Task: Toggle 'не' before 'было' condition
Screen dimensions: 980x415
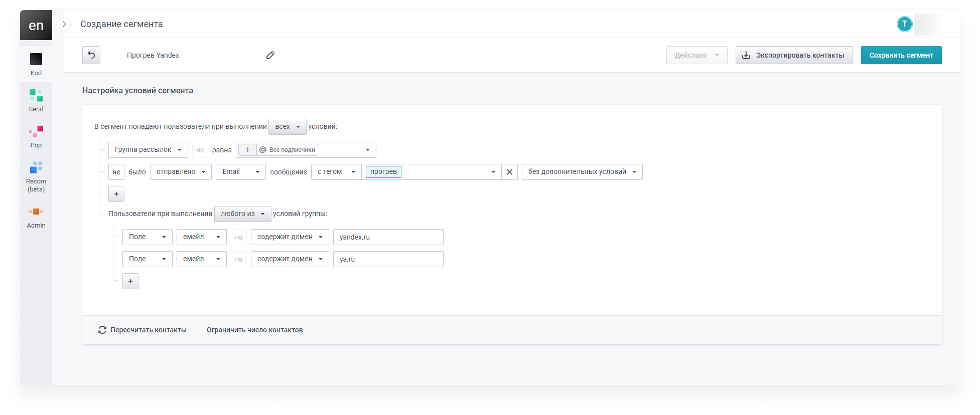Action: tap(116, 172)
